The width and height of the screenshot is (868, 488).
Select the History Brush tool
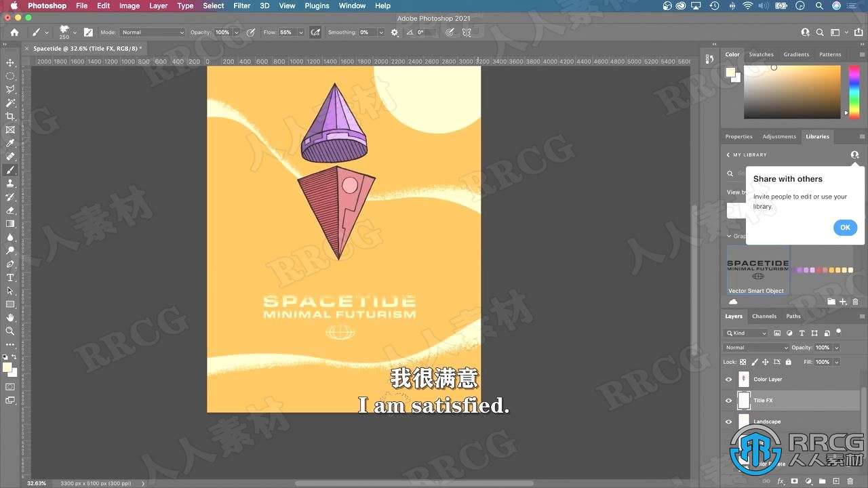[x=10, y=197]
